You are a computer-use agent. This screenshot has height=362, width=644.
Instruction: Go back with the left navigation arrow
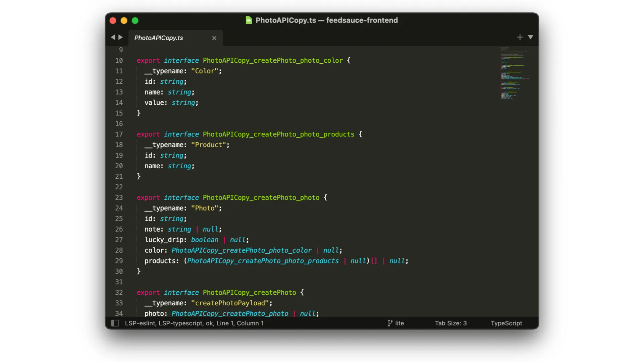[113, 37]
